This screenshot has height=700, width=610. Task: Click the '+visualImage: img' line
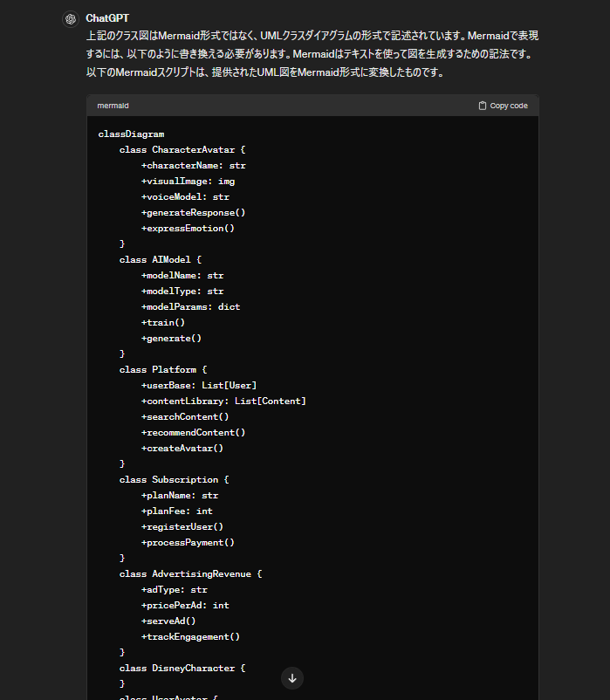(188, 182)
